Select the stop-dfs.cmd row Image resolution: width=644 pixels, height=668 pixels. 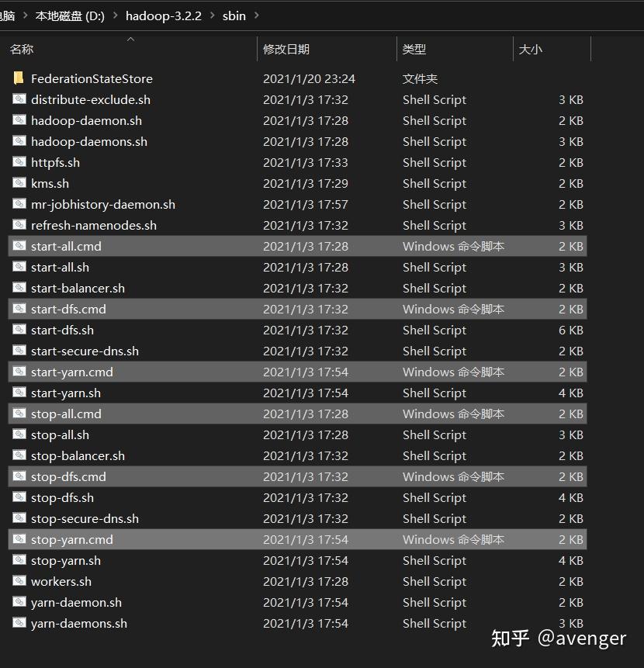coord(70,476)
